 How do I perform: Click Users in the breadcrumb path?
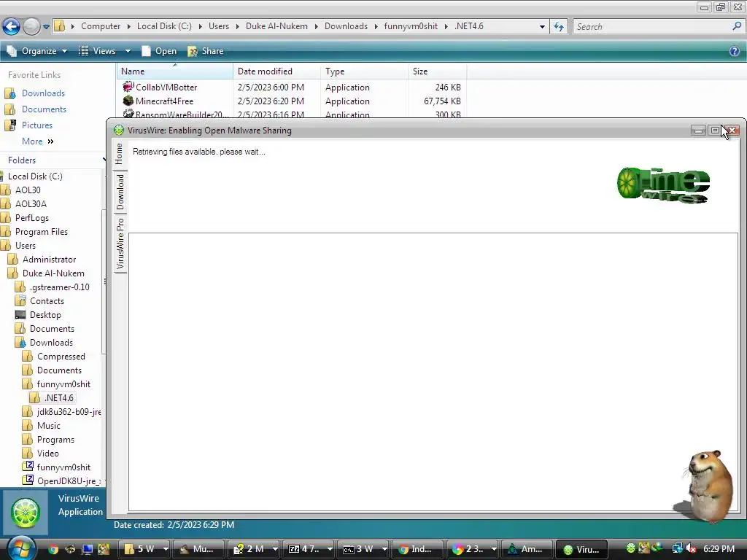tap(219, 26)
